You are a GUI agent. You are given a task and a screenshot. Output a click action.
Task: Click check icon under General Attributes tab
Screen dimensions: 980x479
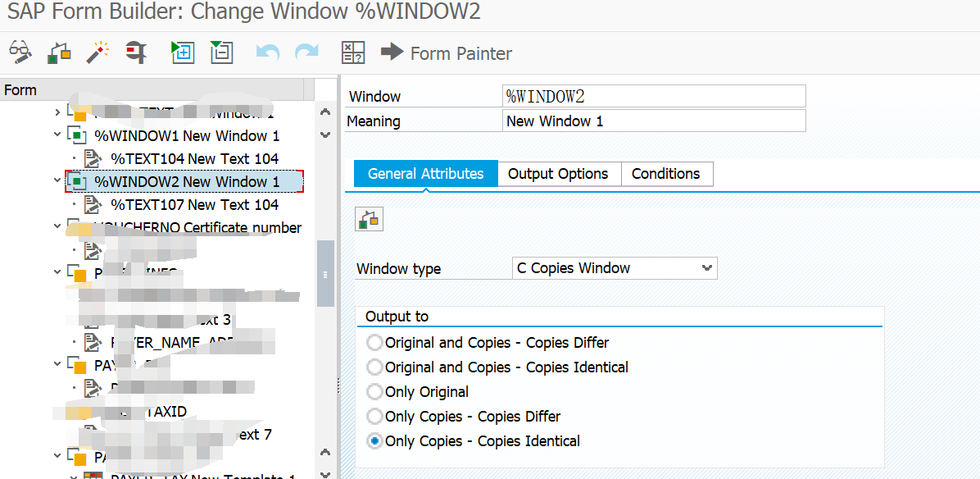click(x=369, y=219)
